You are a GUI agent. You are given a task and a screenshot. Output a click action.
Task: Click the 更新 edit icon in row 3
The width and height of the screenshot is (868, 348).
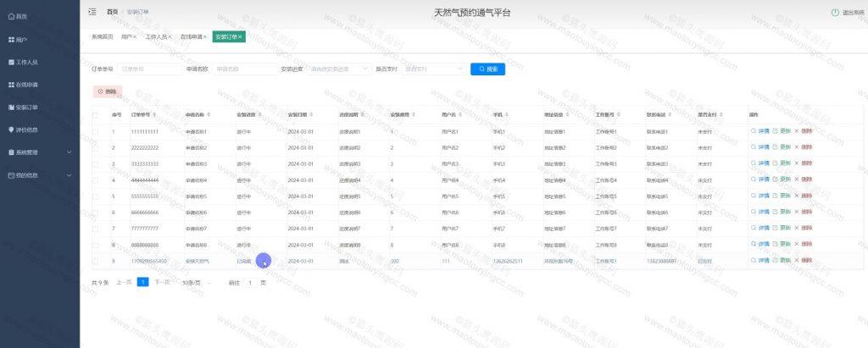coord(775,163)
